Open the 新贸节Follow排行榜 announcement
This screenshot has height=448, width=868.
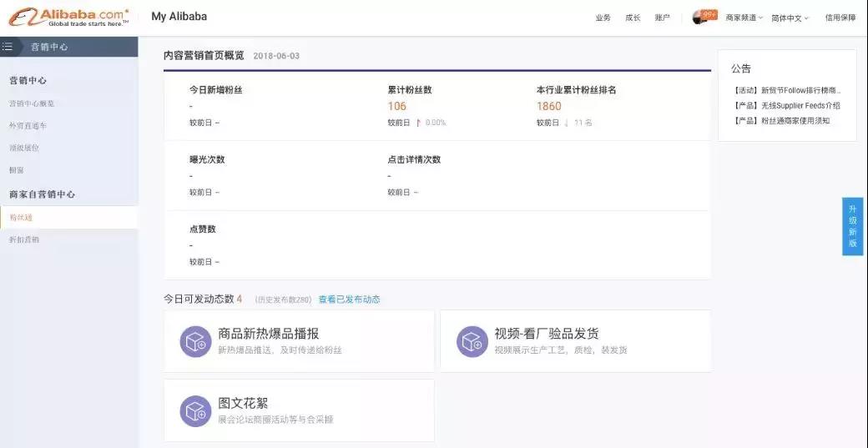(x=787, y=90)
